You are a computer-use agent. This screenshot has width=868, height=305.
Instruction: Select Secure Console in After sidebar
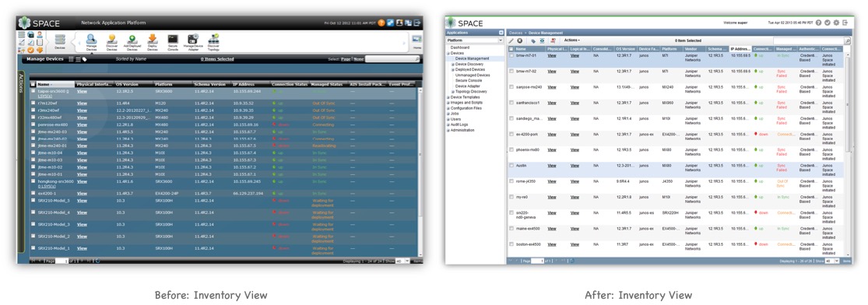tap(469, 80)
